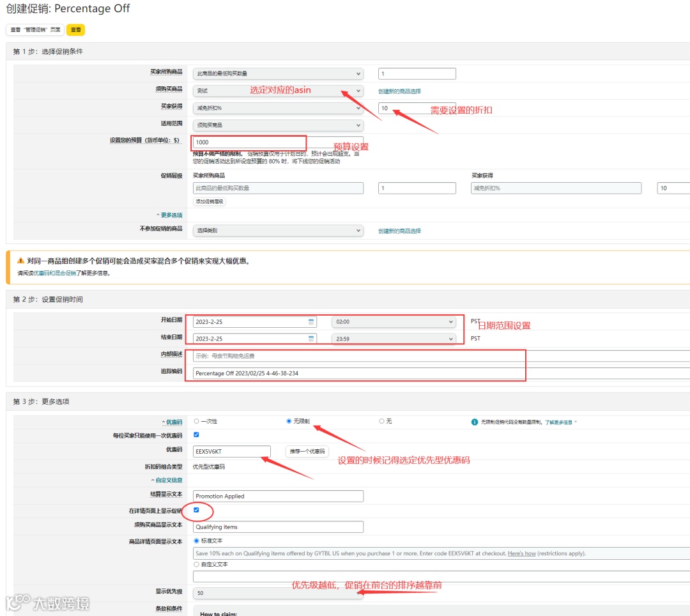The height and width of the screenshot is (616, 690).
Task: Open 创建新的商品选择 link next to 不参加促销的商品
Action: pyautogui.click(x=399, y=231)
